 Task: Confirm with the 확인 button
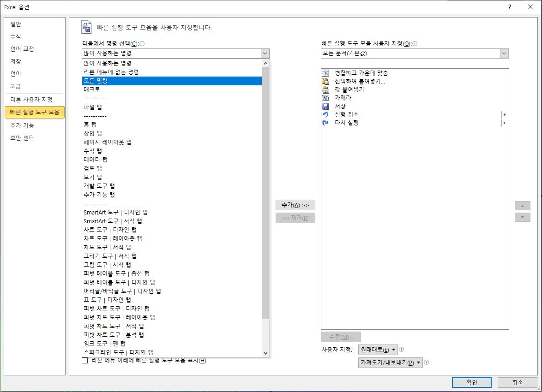tap(471, 382)
